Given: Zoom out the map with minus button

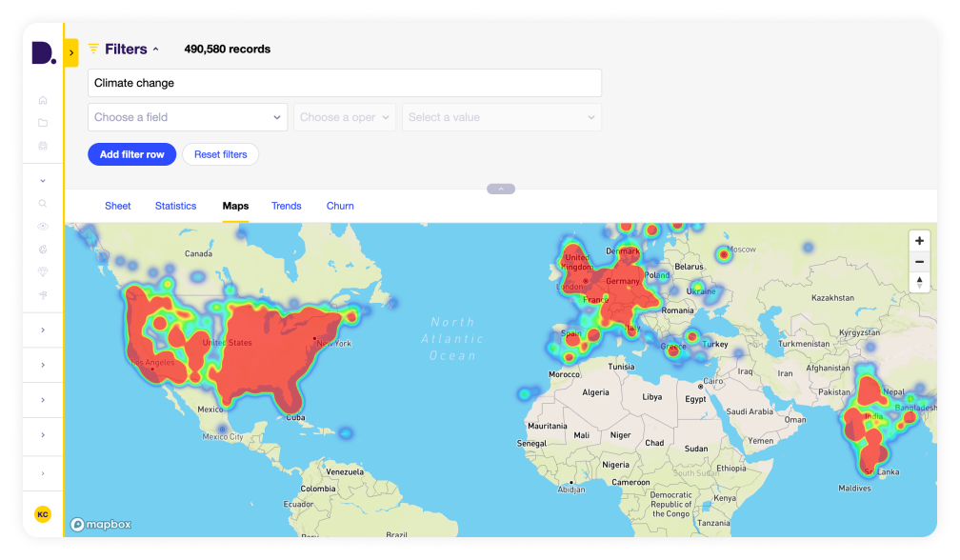Looking at the screenshot, I should (x=919, y=261).
